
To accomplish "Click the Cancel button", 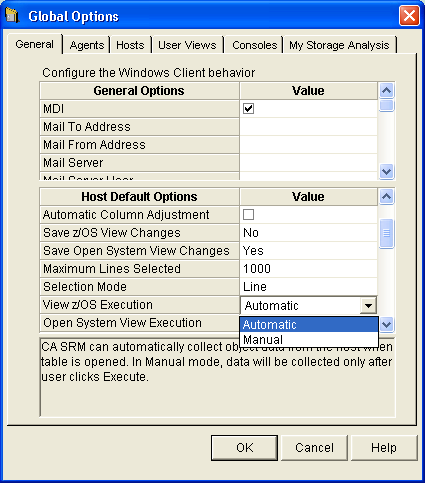I will (x=314, y=448).
